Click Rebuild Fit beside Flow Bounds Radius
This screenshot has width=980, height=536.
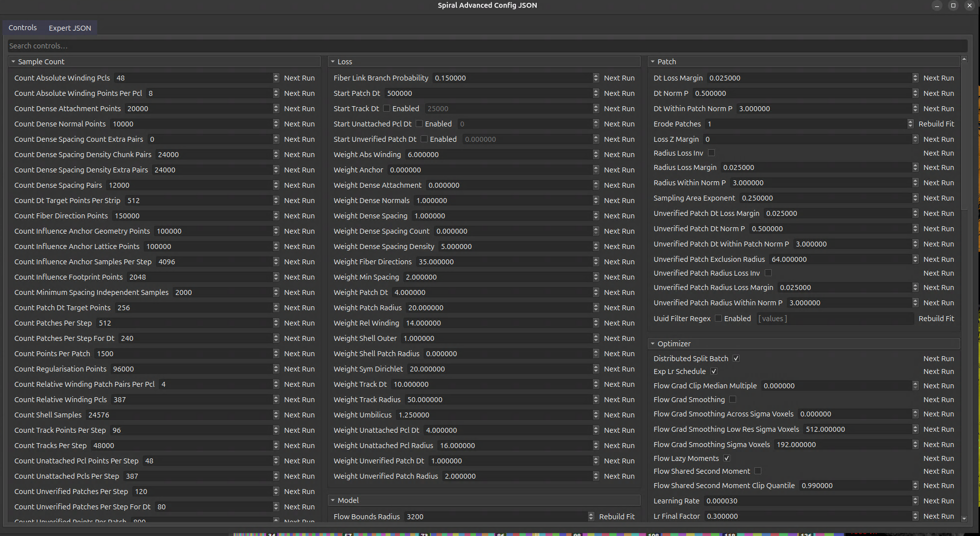click(x=617, y=516)
